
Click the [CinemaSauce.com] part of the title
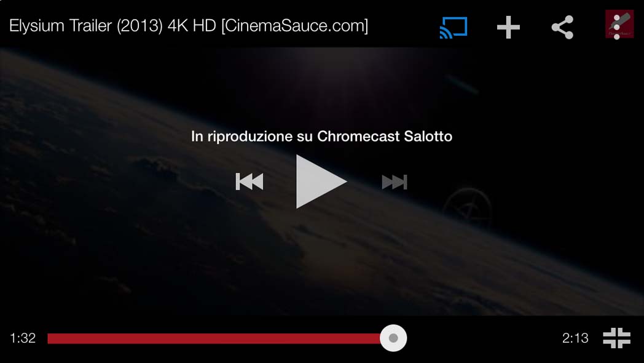point(294,26)
